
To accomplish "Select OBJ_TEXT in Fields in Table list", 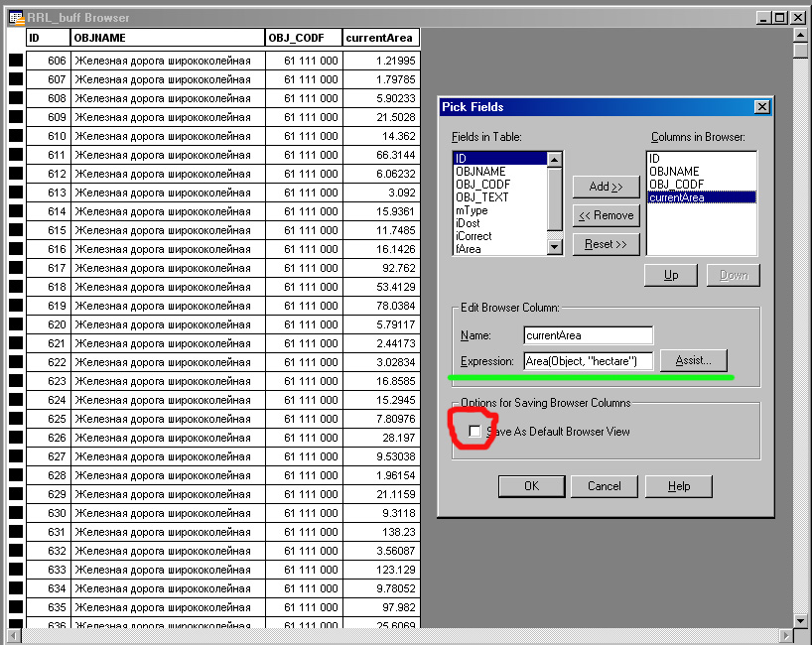I will pyautogui.click(x=499, y=197).
